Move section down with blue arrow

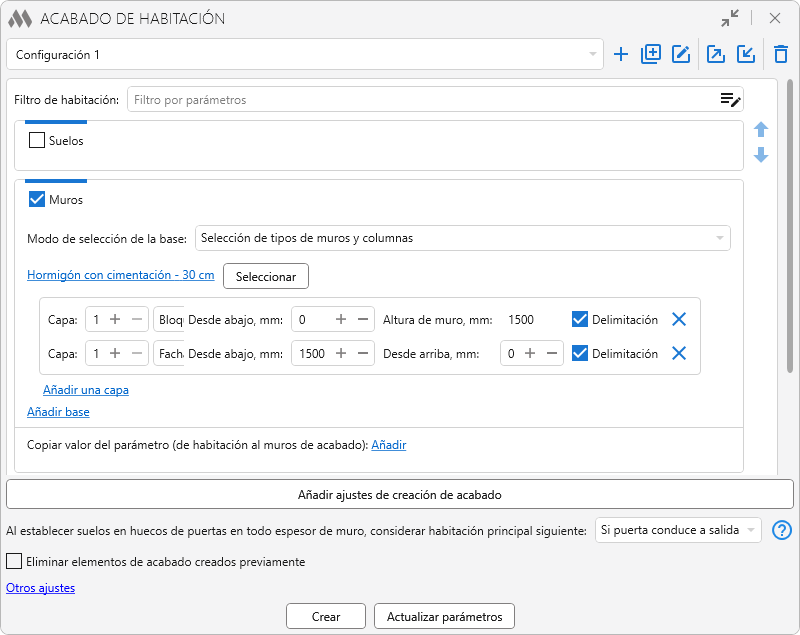[x=761, y=155]
